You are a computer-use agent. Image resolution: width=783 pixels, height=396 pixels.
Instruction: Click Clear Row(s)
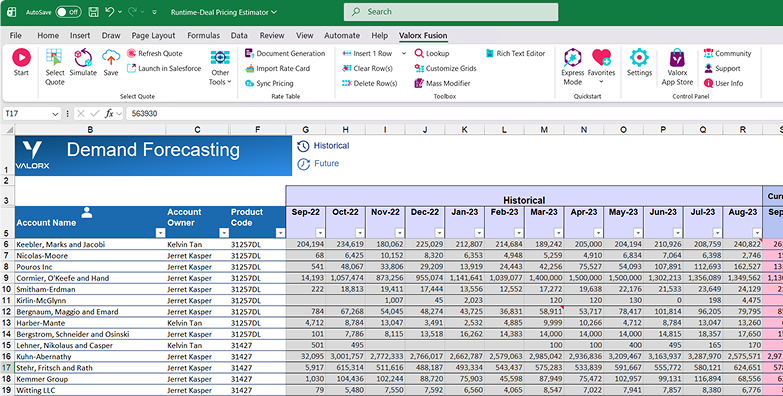pyautogui.click(x=368, y=68)
